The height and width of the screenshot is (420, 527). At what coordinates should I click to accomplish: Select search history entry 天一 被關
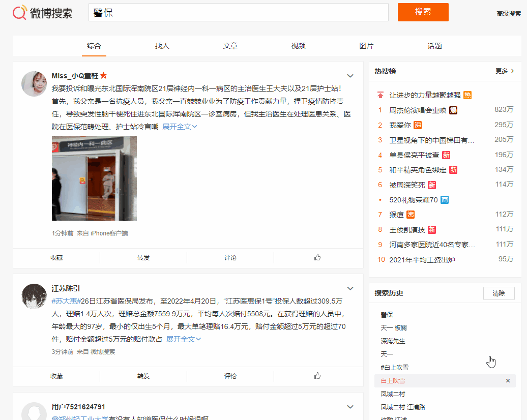click(x=394, y=327)
